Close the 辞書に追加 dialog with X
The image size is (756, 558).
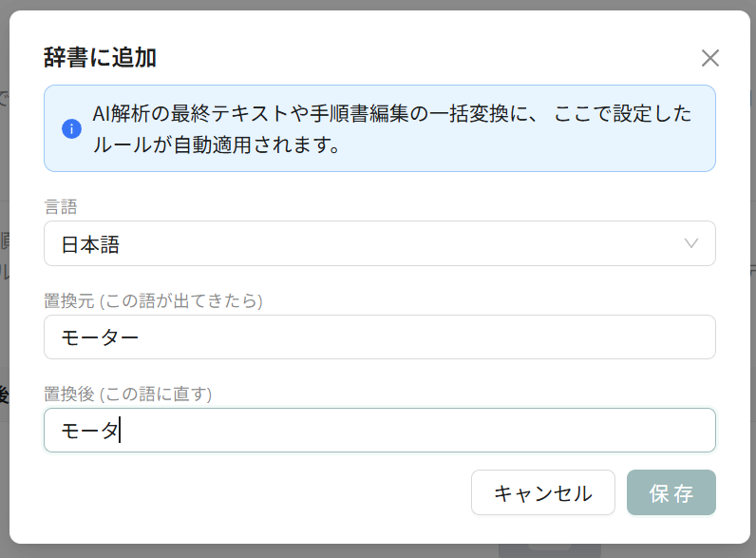coord(709,58)
